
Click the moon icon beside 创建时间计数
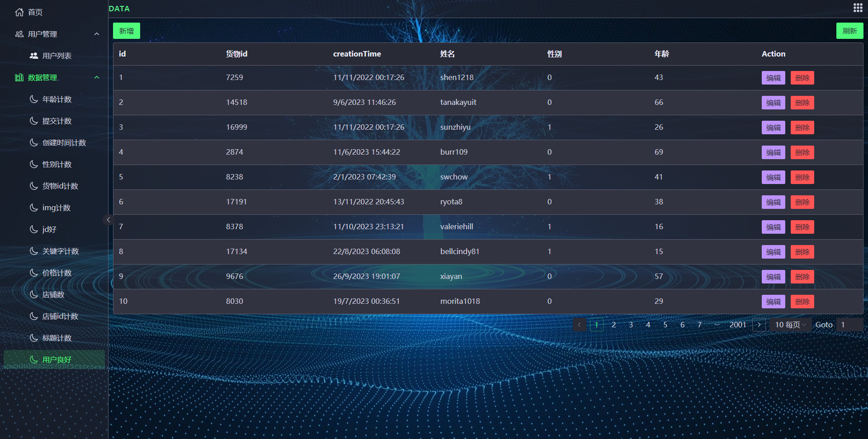34,142
